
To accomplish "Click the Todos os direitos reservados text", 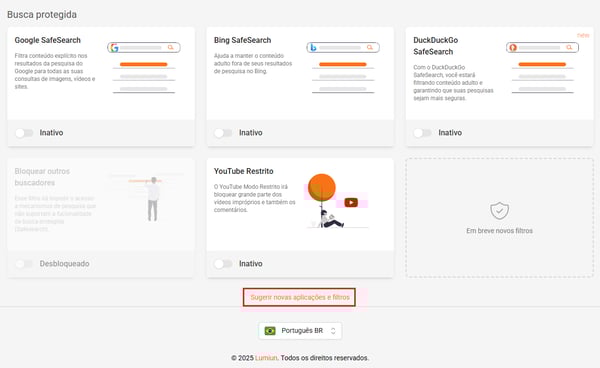I will click(x=324, y=358).
